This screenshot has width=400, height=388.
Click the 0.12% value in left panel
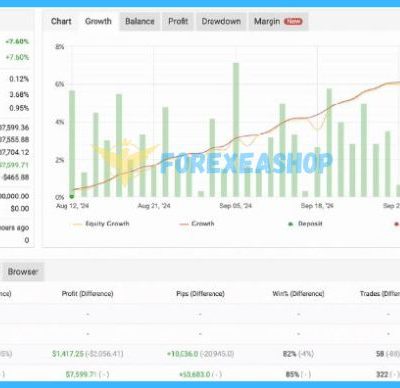tap(19, 79)
